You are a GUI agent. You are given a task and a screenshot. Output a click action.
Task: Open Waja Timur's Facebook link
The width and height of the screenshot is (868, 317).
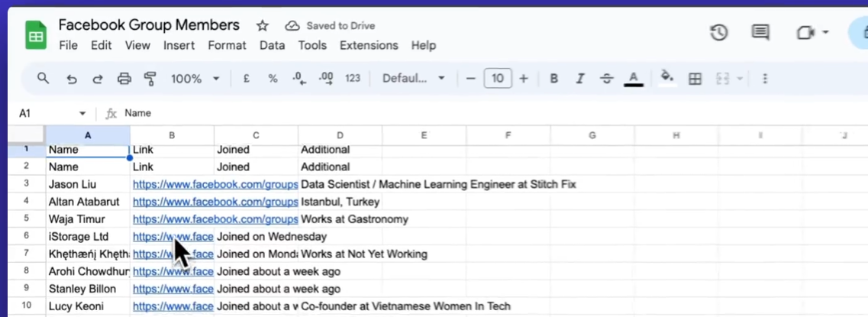point(215,219)
